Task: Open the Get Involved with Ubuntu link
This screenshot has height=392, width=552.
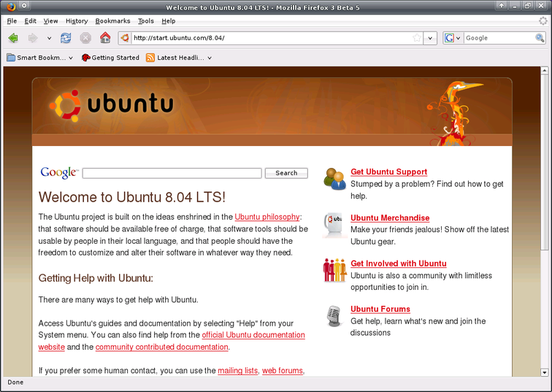Action: (398, 264)
